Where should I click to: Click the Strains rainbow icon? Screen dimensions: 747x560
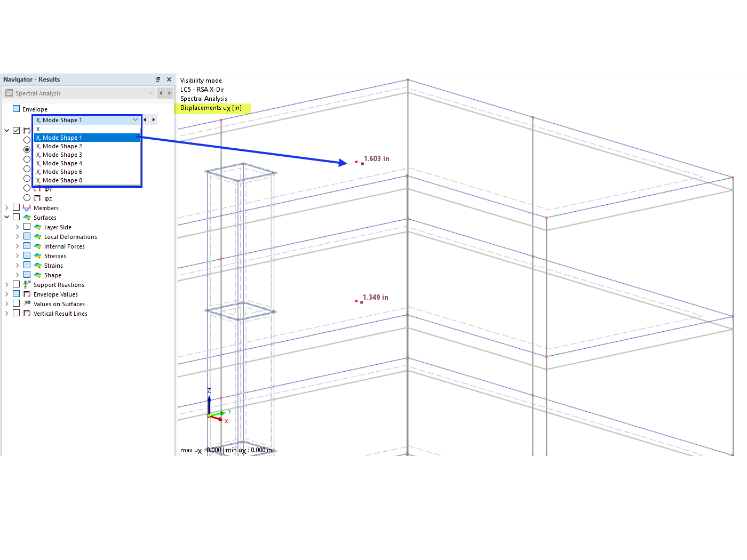[37, 265]
